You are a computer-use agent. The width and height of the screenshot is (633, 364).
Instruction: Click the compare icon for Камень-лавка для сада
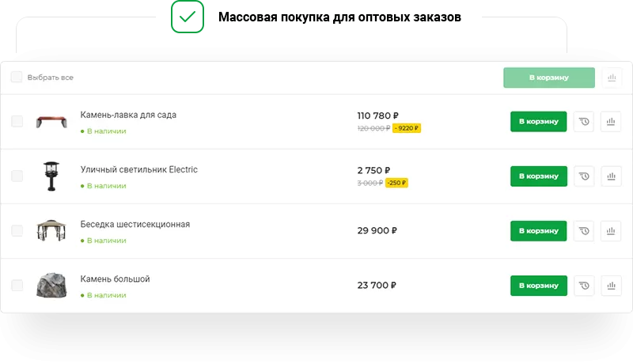(x=611, y=122)
